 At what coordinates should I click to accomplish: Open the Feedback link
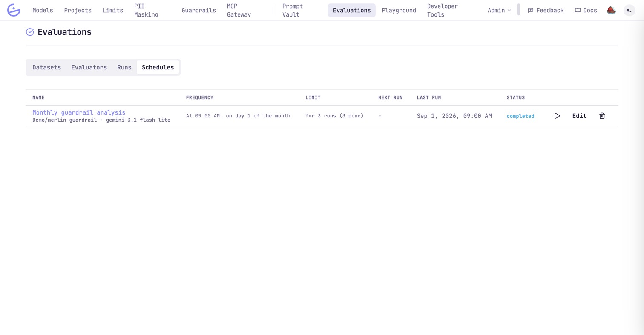click(546, 10)
